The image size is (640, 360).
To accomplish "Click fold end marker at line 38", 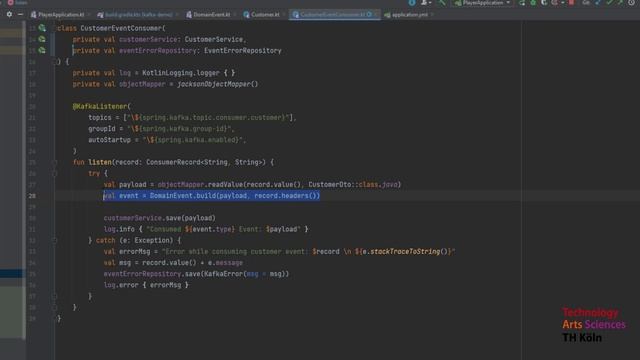I will (x=54, y=307).
